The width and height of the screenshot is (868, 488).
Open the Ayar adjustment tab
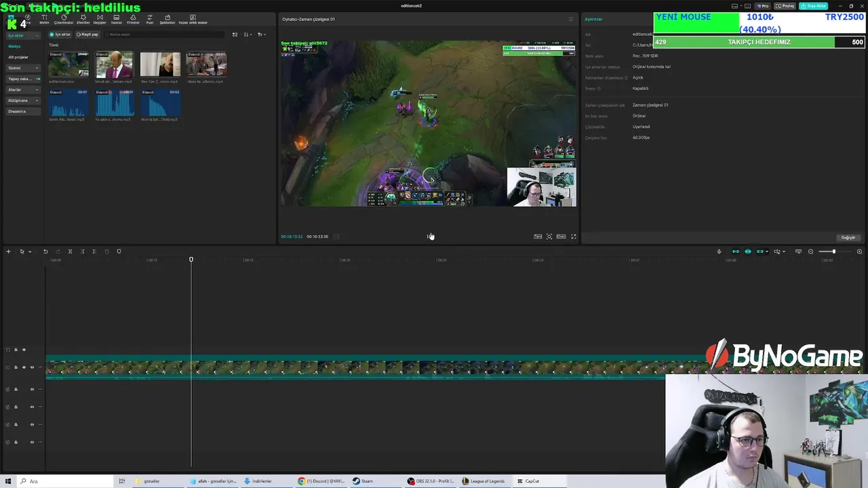tap(150, 19)
